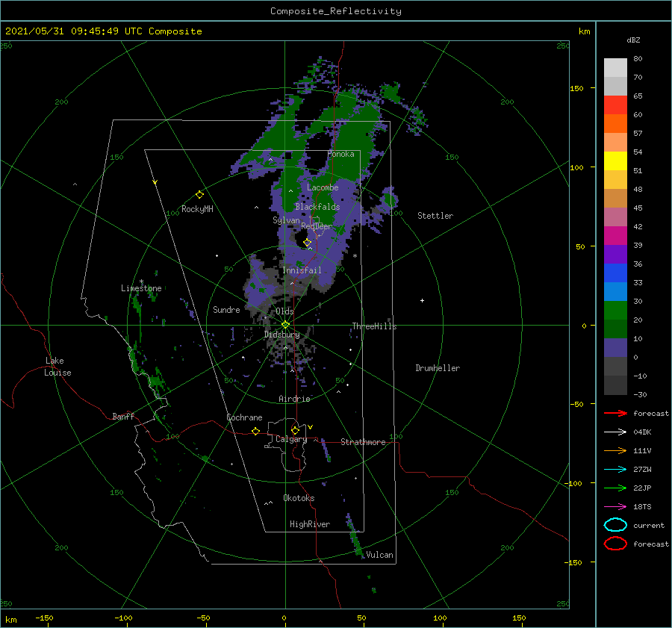Click the Sundre label
The image size is (672, 628).
226,309
